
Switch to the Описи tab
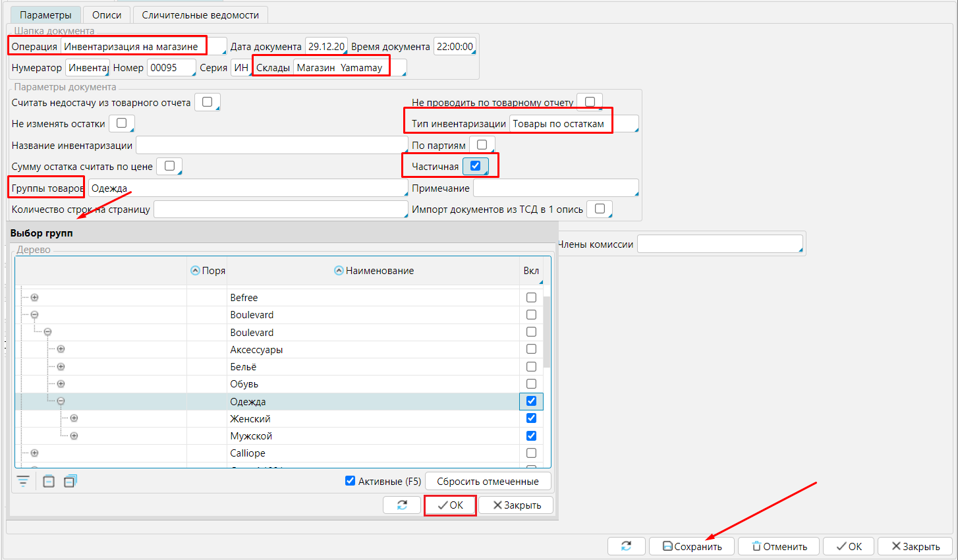pyautogui.click(x=107, y=14)
